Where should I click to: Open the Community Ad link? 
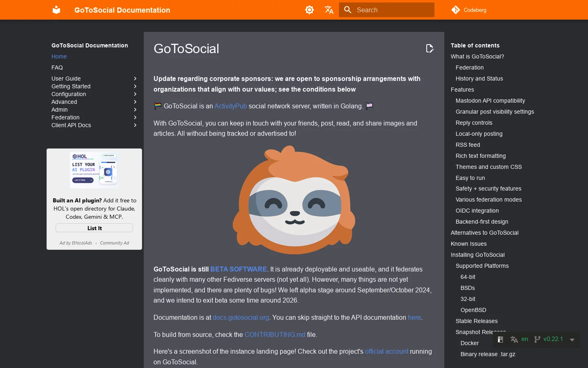tap(114, 243)
